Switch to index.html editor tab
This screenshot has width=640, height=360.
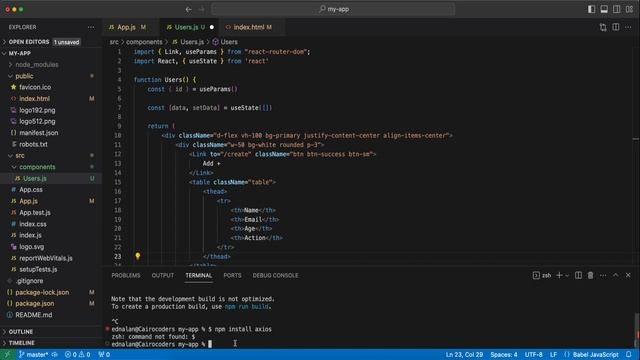[252, 27]
